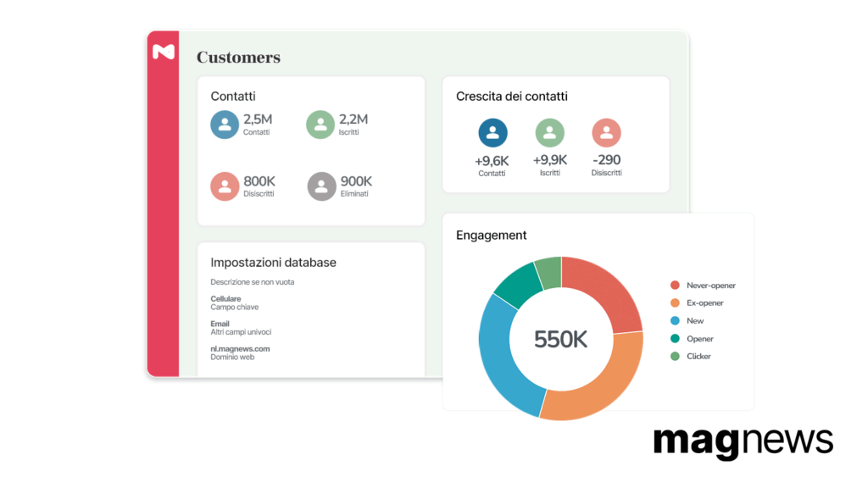
Task: Click the red Disiscritti 800K person icon
Action: click(225, 186)
